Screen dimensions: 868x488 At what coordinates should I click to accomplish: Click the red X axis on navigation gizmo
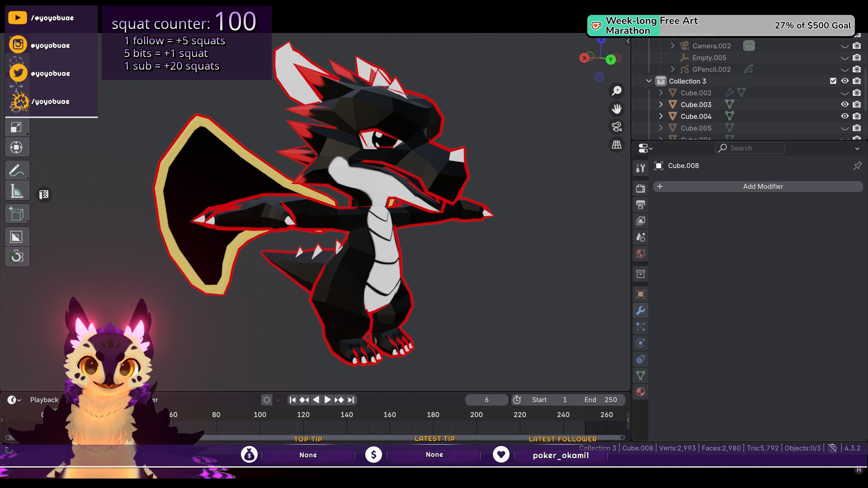point(585,58)
